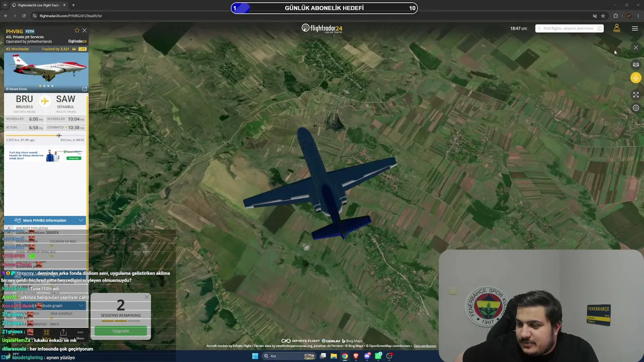Open a new browser tab
This screenshot has width=644, height=362.
pos(73,5)
